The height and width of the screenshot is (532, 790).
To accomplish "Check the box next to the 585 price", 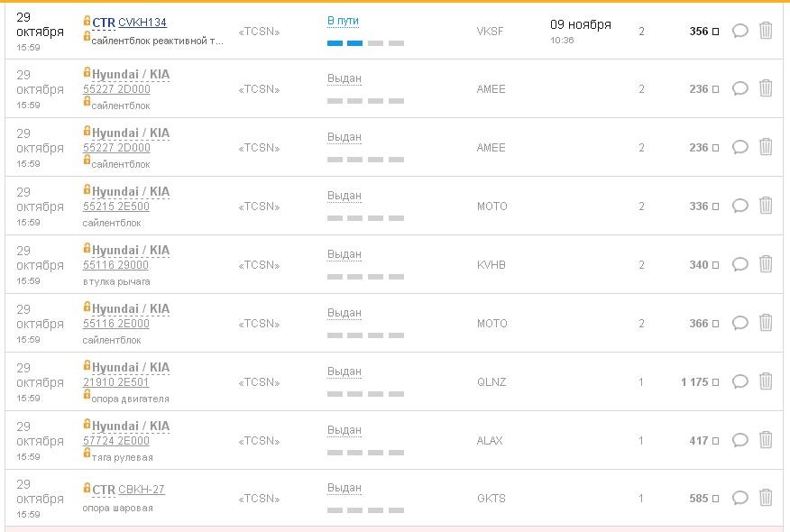I will 715,499.
